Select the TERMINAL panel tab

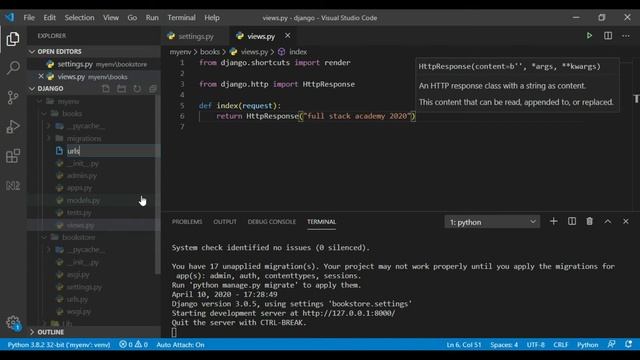click(x=322, y=222)
